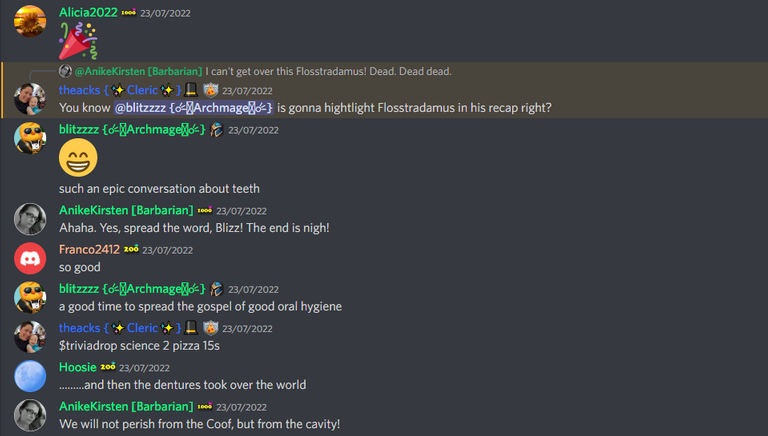768x436 pixels.
Task: Click the 200 badge next to Franco2412
Action: click(131, 249)
